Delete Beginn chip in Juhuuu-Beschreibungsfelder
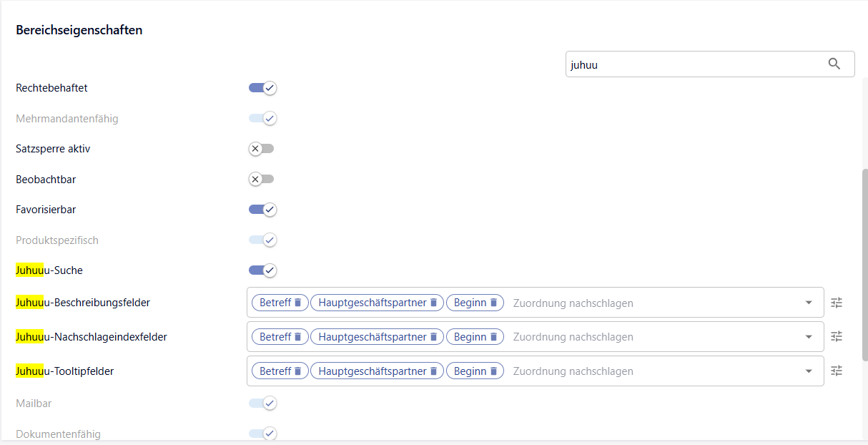Viewport: 868px width, 445px height. [493, 303]
